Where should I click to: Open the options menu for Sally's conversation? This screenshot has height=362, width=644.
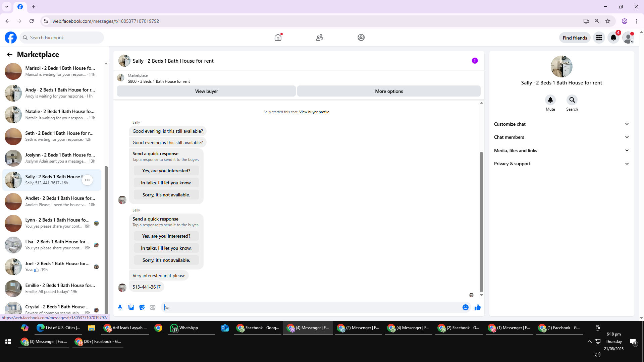pos(87,180)
